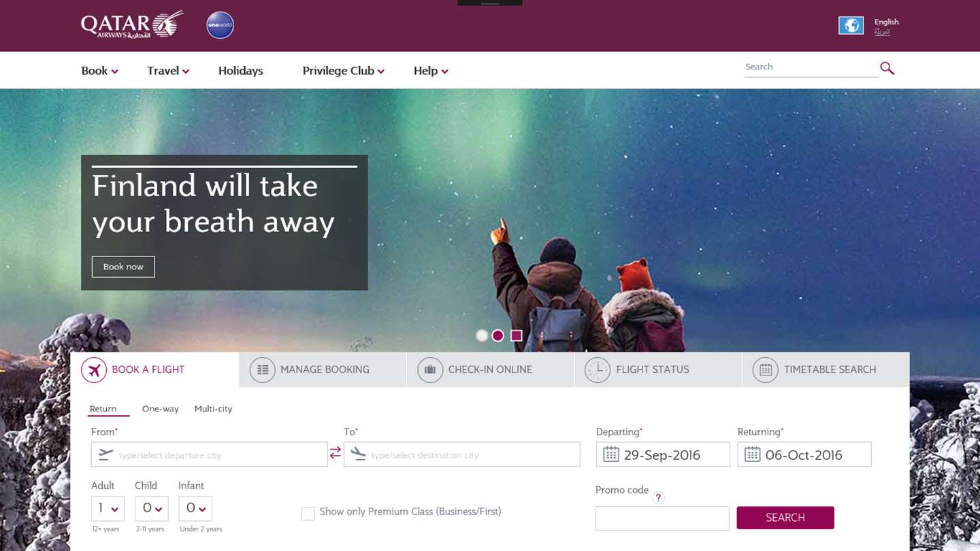Open the Departing date calendar icon
Image resolution: width=980 pixels, height=551 pixels.
pyautogui.click(x=611, y=454)
